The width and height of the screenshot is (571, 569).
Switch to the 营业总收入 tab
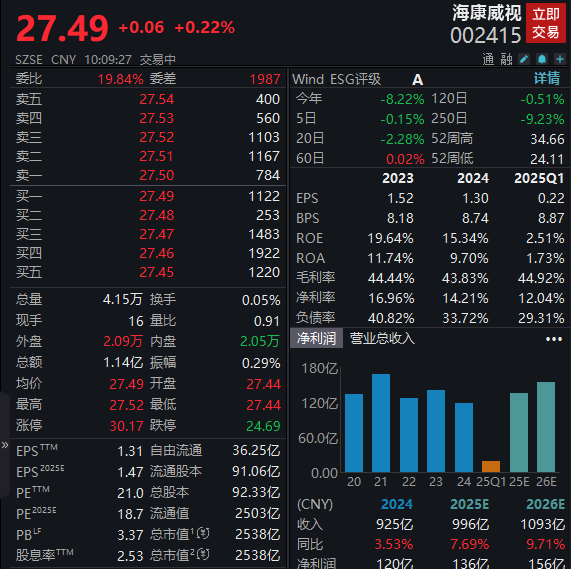(382, 338)
